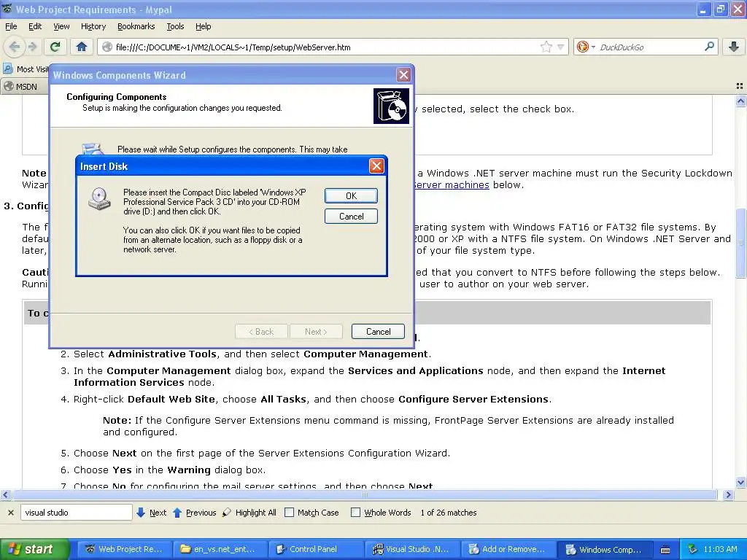
Task: Click the system tray notification icon
Action: pyautogui.click(x=692, y=549)
